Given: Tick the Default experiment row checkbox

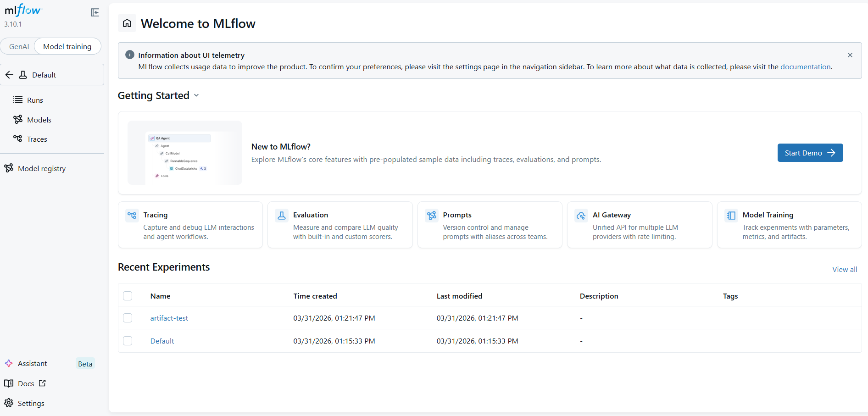Looking at the screenshot, I should (x=128, y=341).
